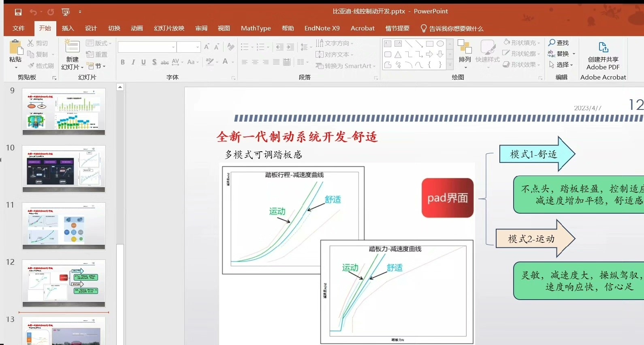Screen dimensions: 644x345
Task: Switch to Transitions (切换) tab
Action: point(114,28)
